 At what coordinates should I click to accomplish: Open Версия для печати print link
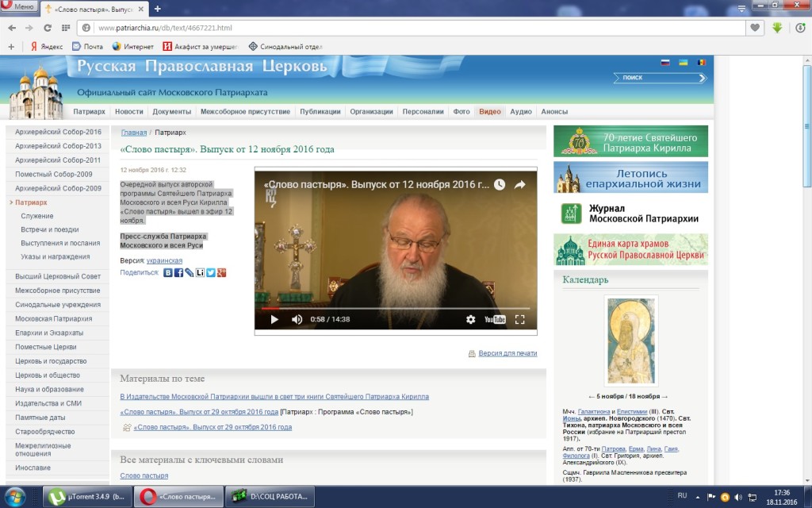coord(507,353)
